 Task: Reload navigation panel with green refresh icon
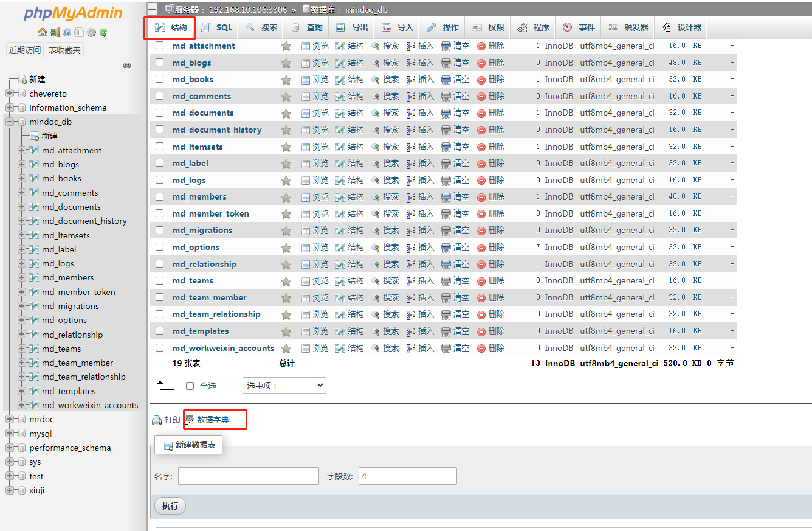point(103,32)
